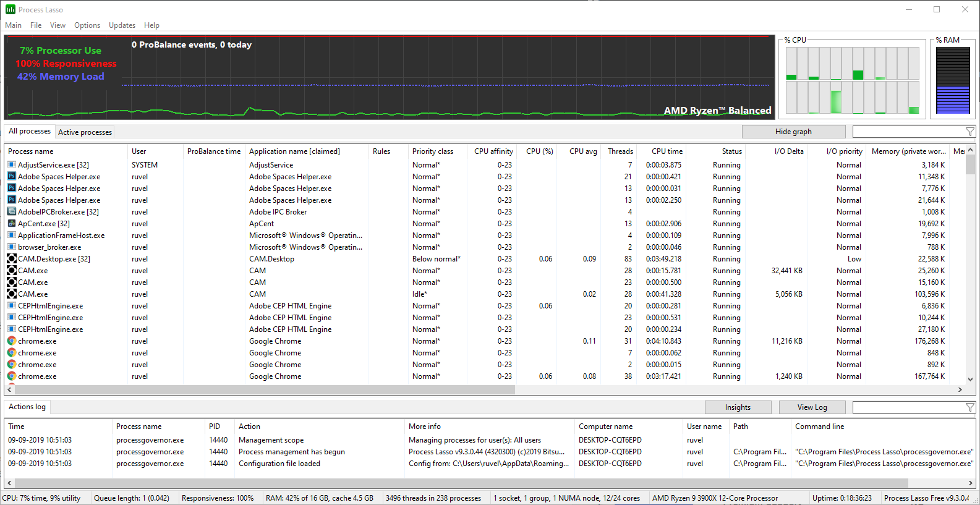Switch to the Active processes tab
980x505 pixels.
click(85, 132)
